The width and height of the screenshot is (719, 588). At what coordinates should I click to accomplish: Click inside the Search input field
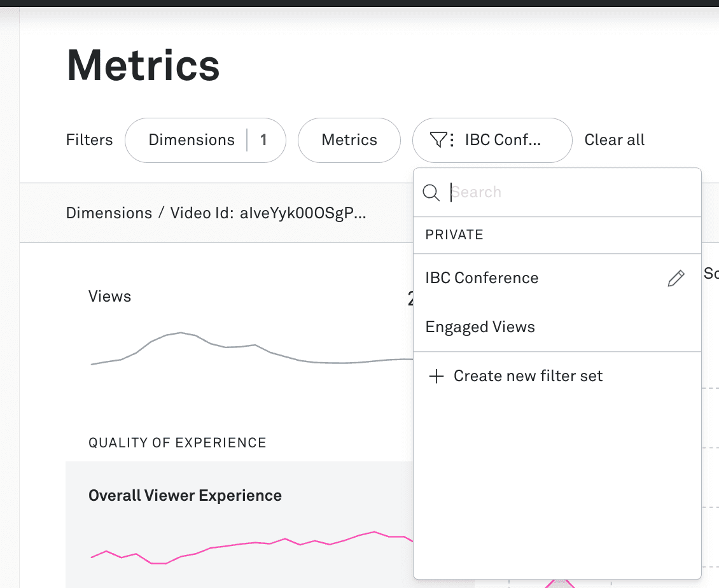[x=541, y=192]
